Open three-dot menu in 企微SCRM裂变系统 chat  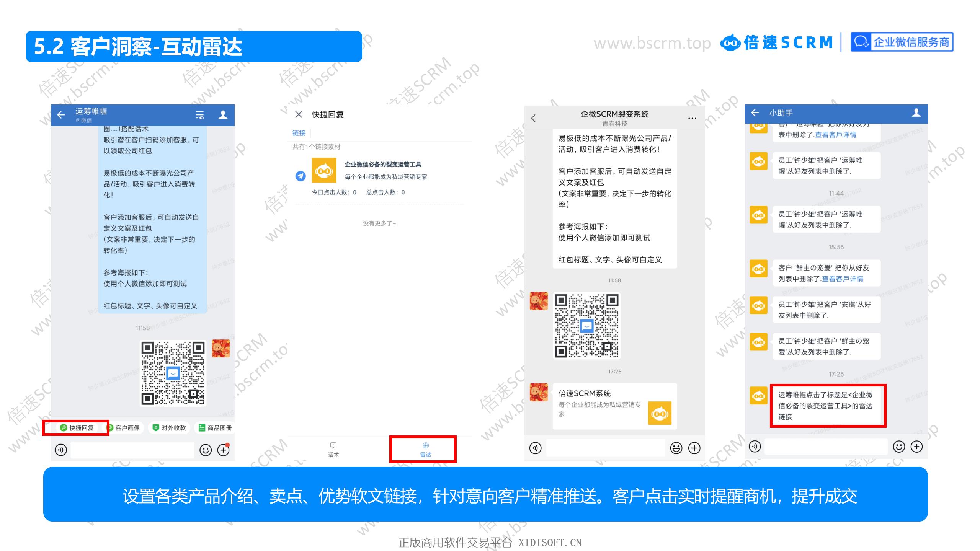pyautogui.click(x=692, y=118)
